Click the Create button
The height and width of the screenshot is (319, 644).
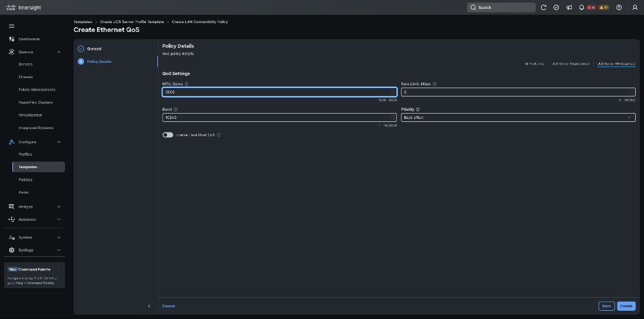tap(626, 306)
